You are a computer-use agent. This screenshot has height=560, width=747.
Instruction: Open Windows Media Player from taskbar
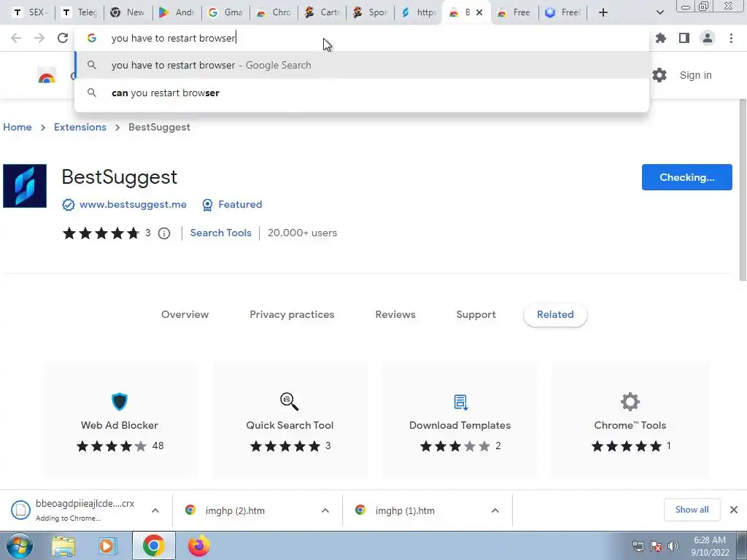coord(108,546)
